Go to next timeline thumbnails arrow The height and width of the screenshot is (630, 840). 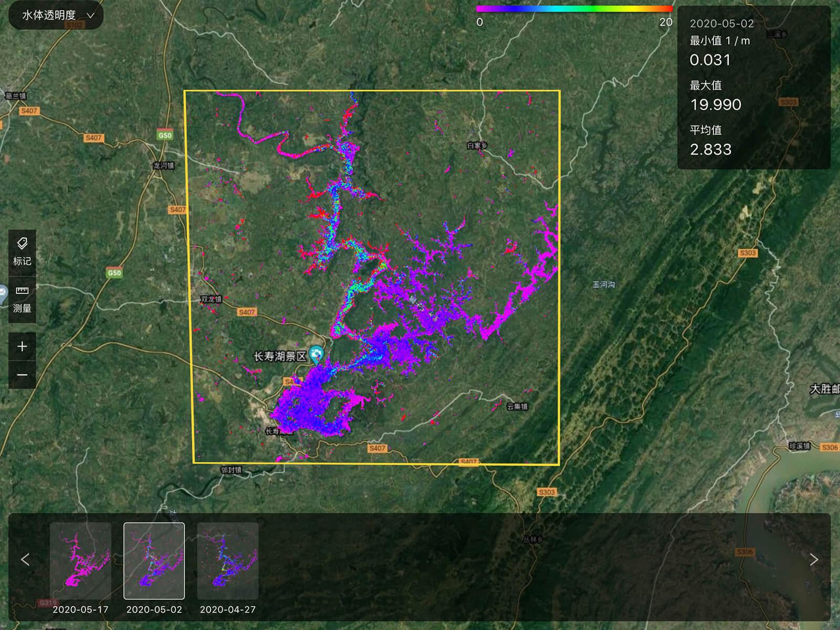(x=814, y=560)
